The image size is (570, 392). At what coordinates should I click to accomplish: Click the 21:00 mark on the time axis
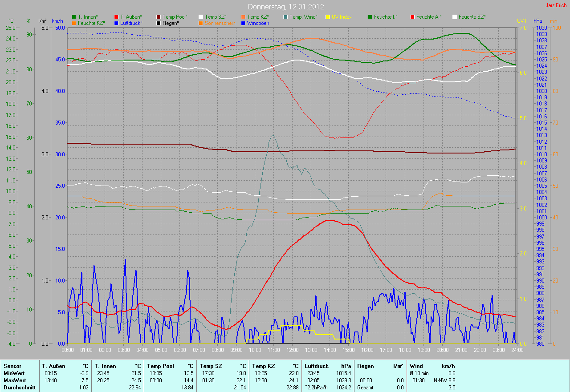click(461, 350)
